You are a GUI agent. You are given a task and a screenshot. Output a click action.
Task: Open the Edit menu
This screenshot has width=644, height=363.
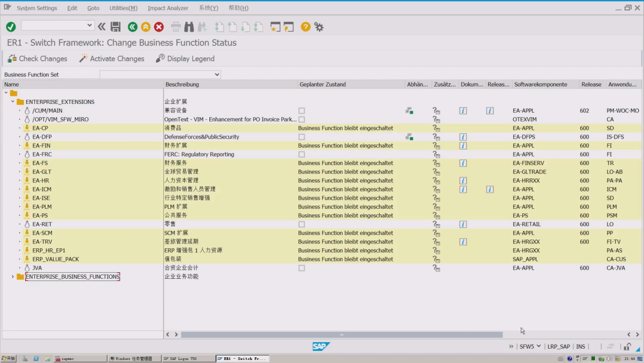pyautogui.click(x=72, y=8)
